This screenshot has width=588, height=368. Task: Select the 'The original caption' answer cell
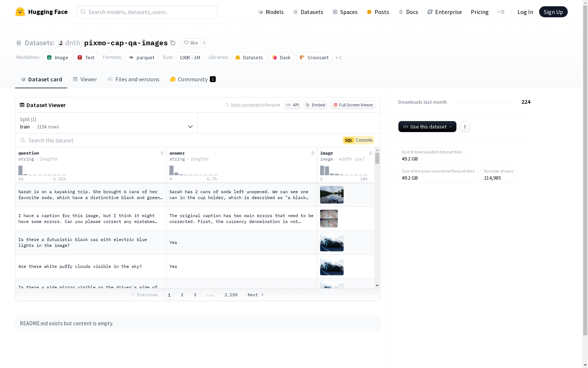(x=241, y=219)
